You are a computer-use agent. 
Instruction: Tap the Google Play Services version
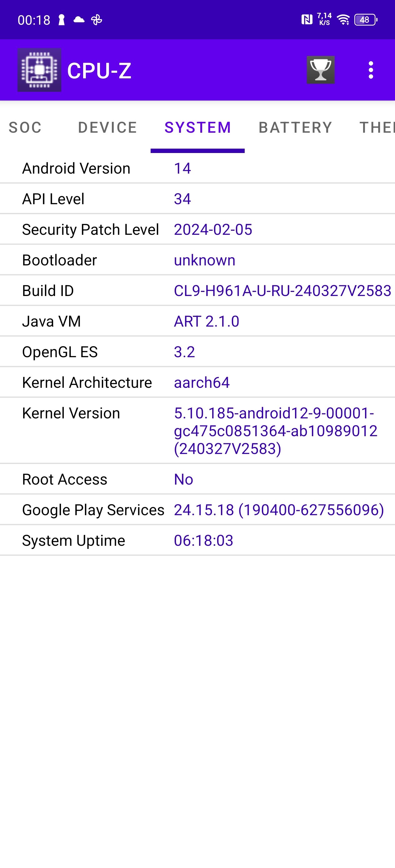279,510
